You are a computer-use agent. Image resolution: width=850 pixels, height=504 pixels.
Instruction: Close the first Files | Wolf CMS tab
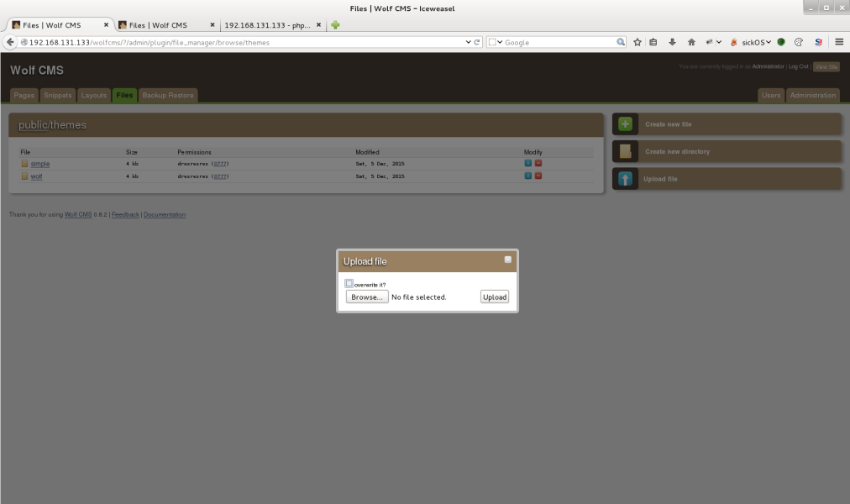pos(106,25)
